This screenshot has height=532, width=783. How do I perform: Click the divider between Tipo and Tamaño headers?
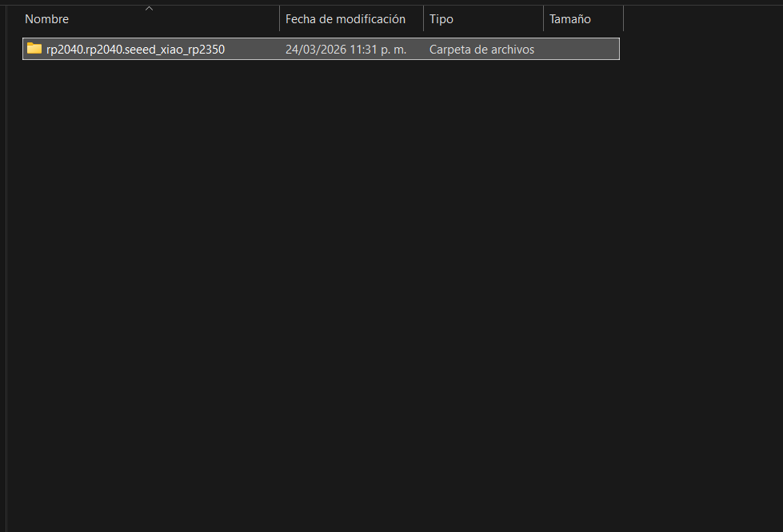(x=545, y=18)
